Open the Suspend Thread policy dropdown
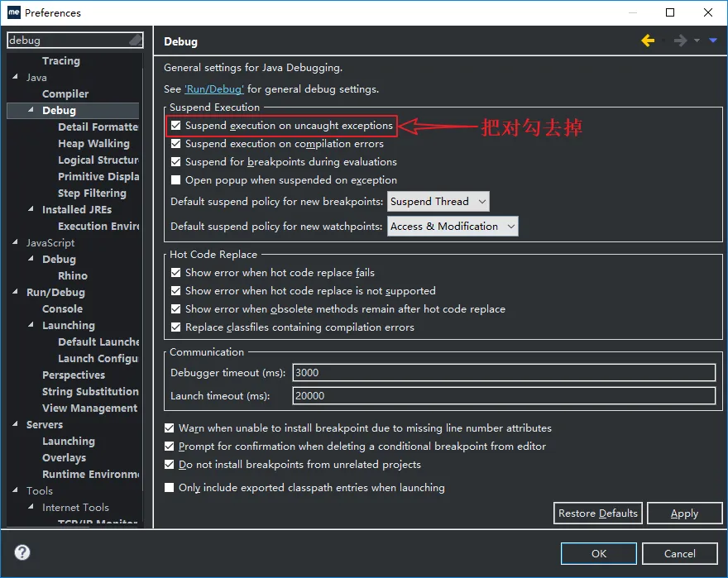The height and width of the screenshot is (578, 728). click(438, 202)
